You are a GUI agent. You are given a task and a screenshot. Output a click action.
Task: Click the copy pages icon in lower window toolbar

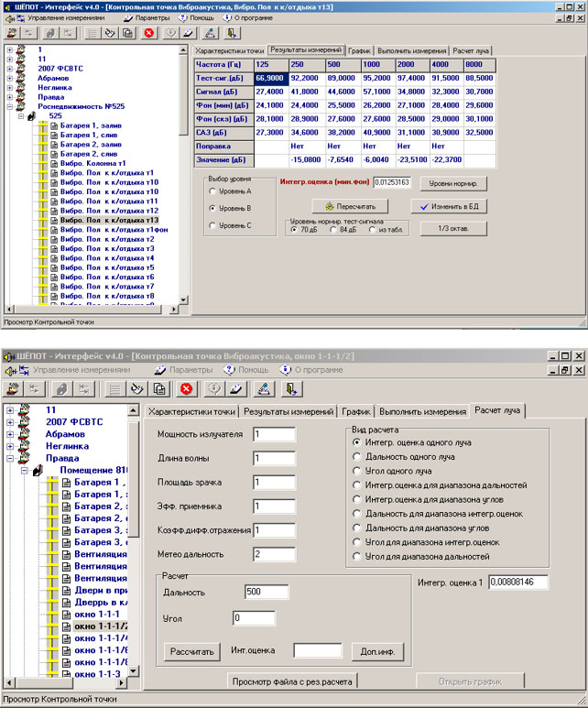159,388
